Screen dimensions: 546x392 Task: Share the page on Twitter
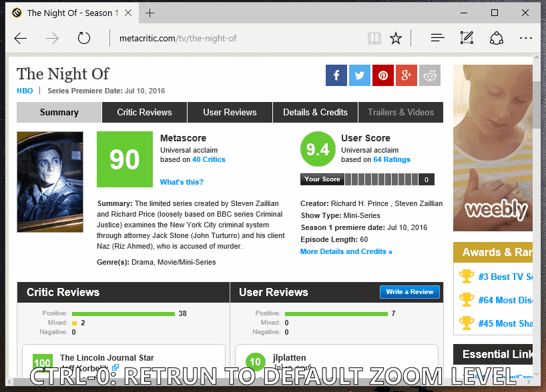click(x=360, y=75)
